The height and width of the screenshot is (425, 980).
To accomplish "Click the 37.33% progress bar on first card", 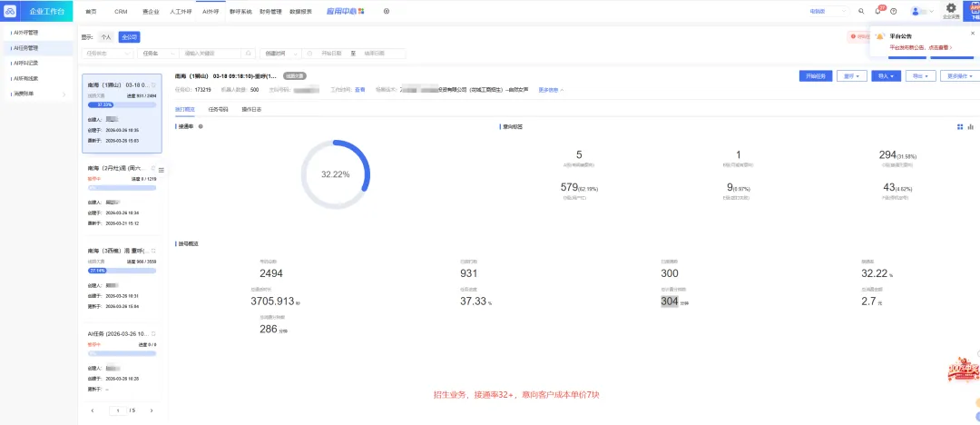I will point(122,104).
